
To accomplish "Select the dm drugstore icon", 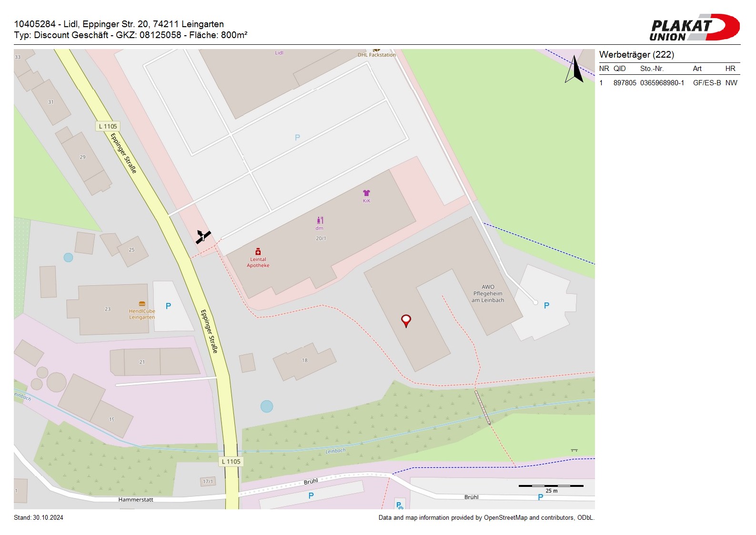I will point(320,220).
